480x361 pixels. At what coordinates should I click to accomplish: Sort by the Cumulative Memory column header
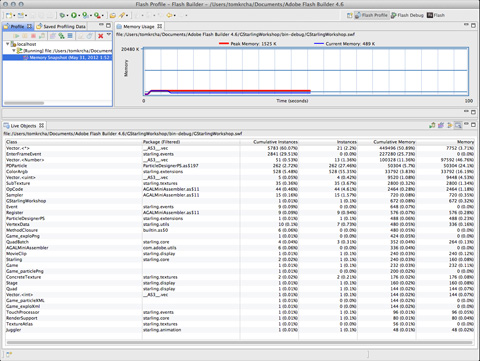click(387, 142)
